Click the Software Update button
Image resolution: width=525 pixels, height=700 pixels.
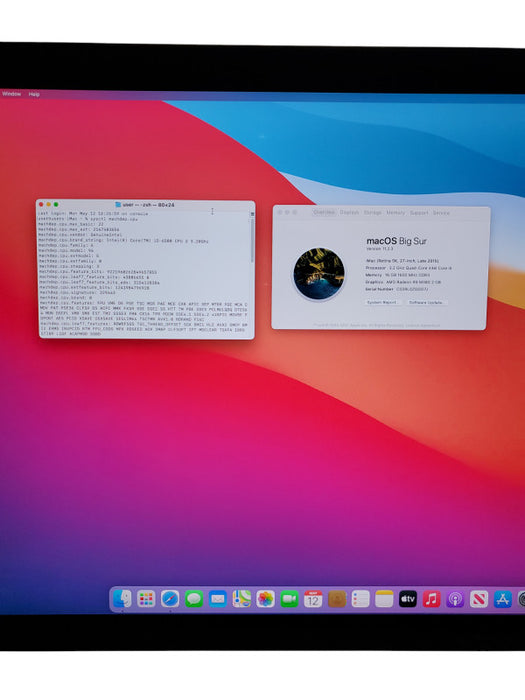tap(426, 302)
